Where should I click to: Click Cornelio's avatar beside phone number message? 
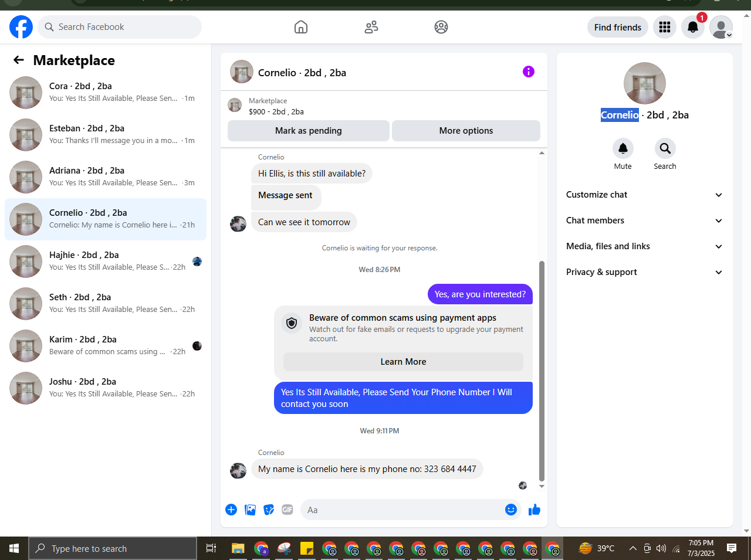[x=238, y=470]
